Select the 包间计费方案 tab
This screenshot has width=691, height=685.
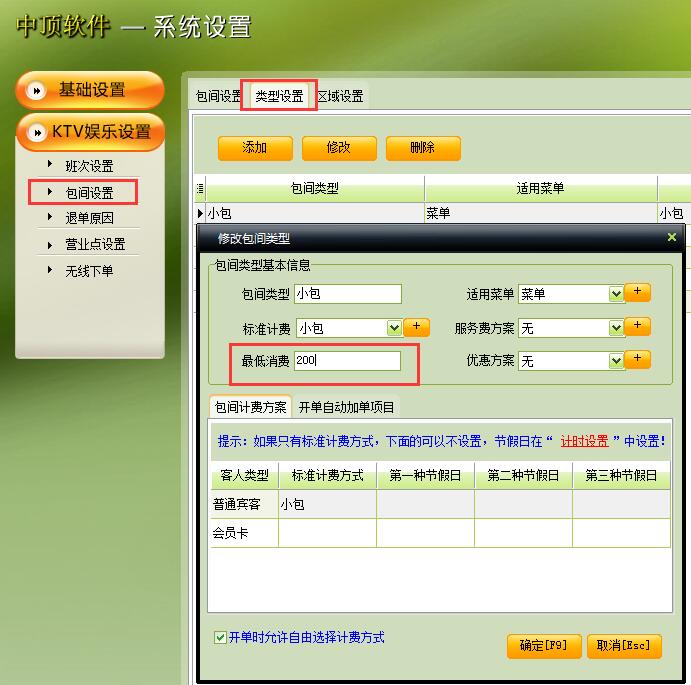click(x=250, y=406)
